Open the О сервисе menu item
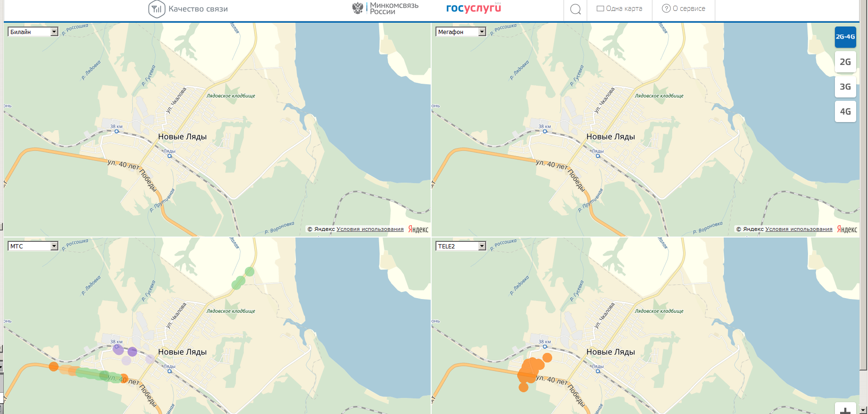The width and height of the screenshot is (868, 414). click(684, 9)
